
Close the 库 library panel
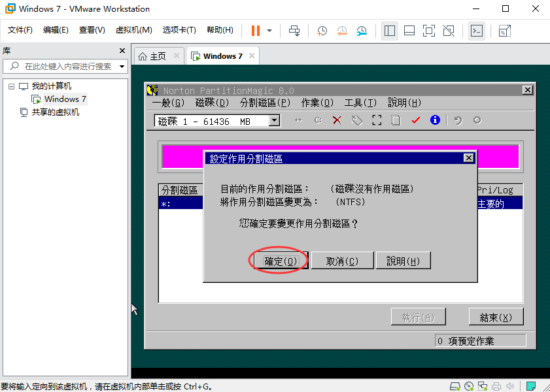(122, 50)
